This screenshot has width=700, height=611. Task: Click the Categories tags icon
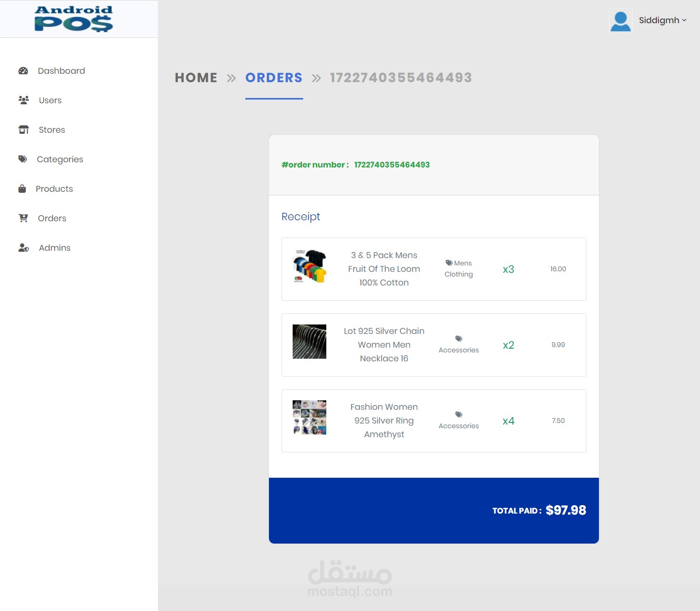point(23,159)
